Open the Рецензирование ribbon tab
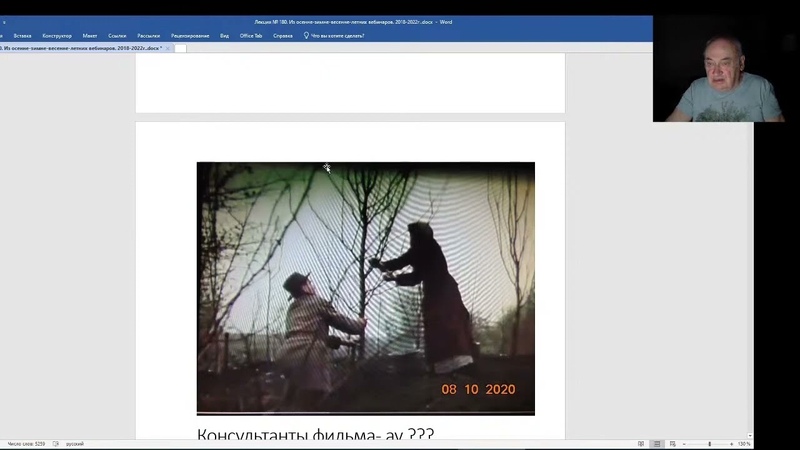800x450 pixels. click(190, 36)
